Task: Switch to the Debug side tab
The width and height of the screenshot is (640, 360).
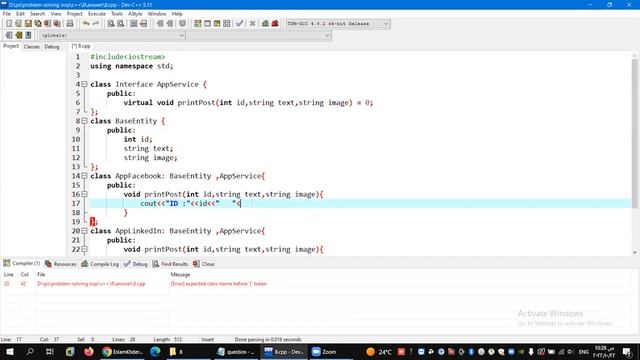Action: point(52,47)
